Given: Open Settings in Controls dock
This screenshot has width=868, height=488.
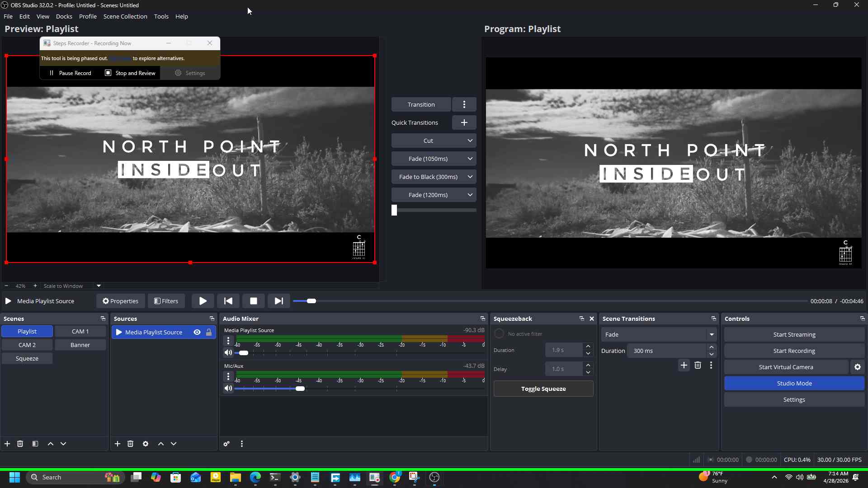Looking at the screenshot, I should pyautogui.click(x=794, y=399).
